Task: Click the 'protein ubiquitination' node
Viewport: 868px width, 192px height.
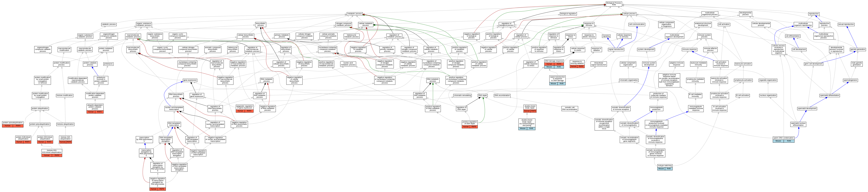Action: 40,109
